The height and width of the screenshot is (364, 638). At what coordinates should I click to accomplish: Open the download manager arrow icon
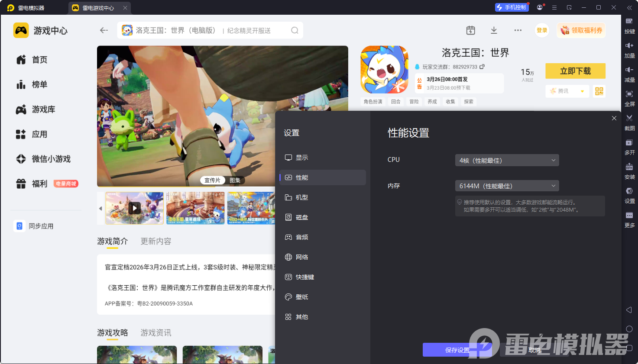point(494,30)
